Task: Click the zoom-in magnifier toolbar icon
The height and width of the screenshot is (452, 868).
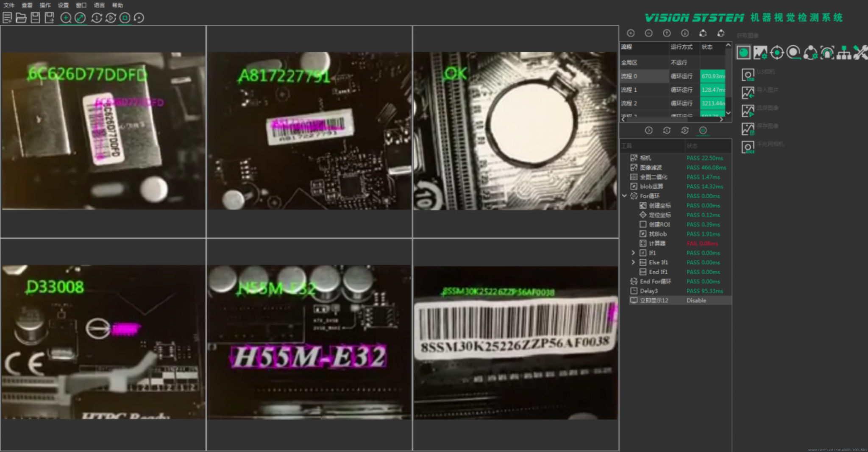Action: point(66,18)
